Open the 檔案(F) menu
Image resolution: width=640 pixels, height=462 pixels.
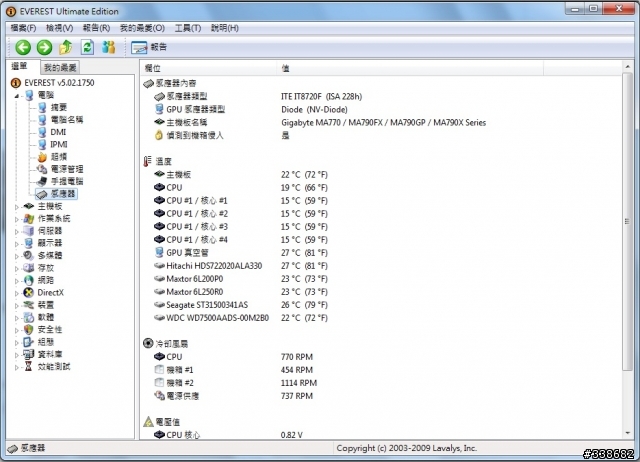click(23, 28)
